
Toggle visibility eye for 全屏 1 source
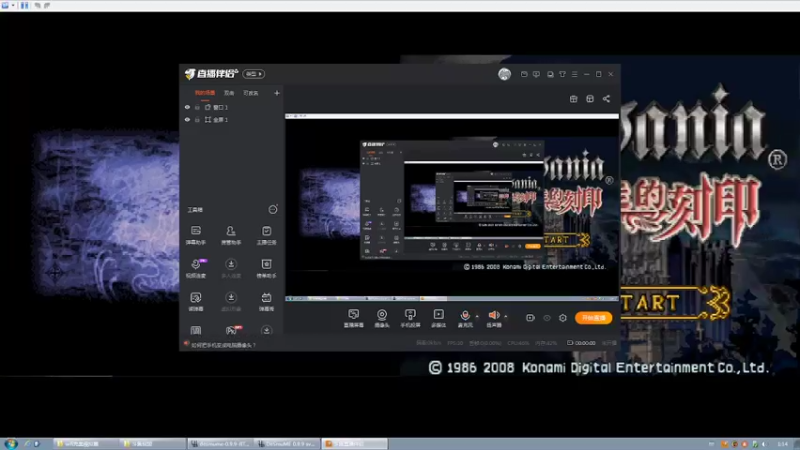(187, 119)
